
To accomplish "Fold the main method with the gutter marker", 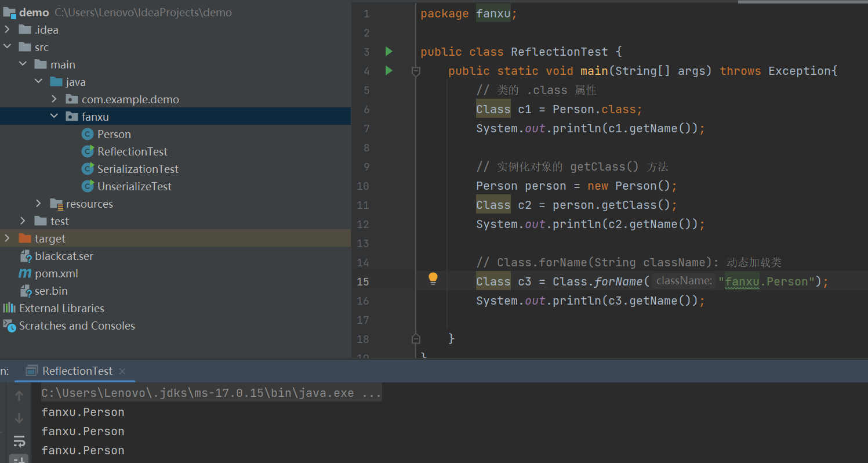I will (416, 71).
